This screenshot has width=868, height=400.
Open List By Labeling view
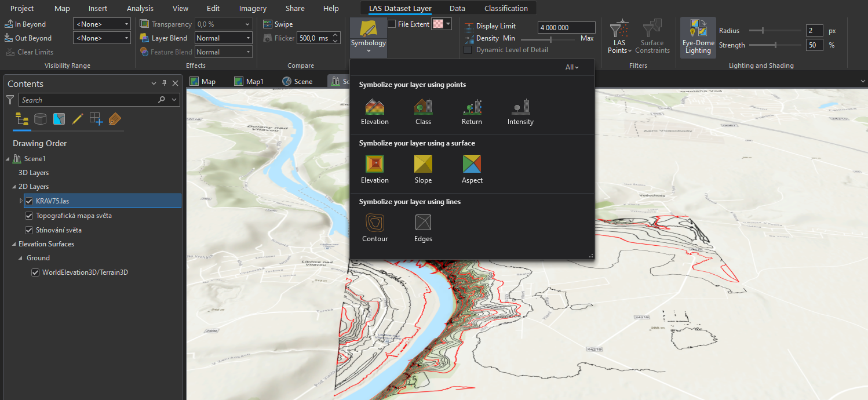pos(115,119)
